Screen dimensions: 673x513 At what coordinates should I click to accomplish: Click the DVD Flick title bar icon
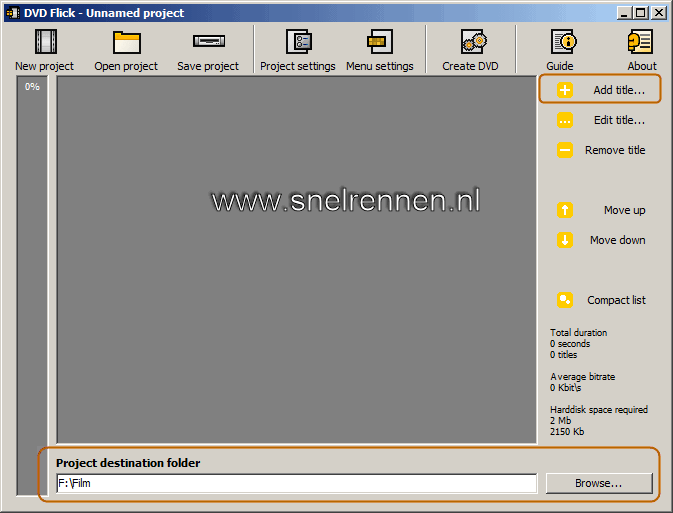coord(13,13)
